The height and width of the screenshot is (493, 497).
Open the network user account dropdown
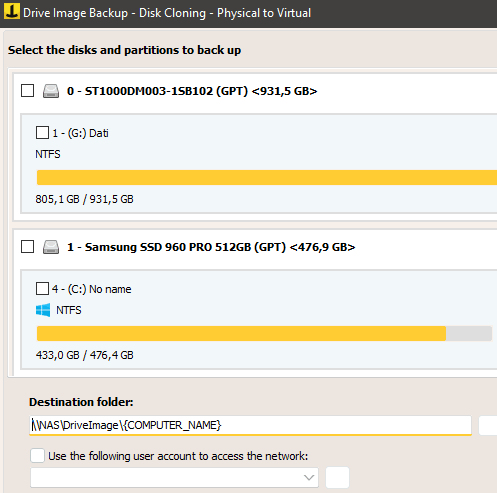[x=174, y=478]
